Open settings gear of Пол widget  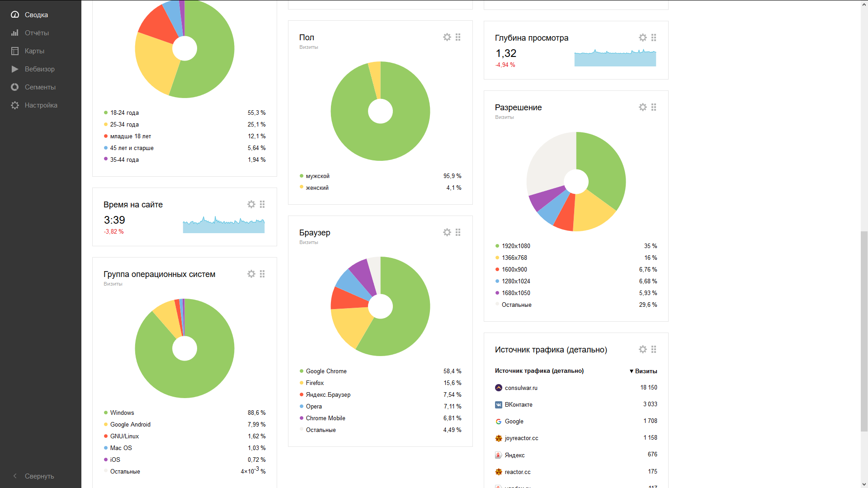tap(447, 38)
